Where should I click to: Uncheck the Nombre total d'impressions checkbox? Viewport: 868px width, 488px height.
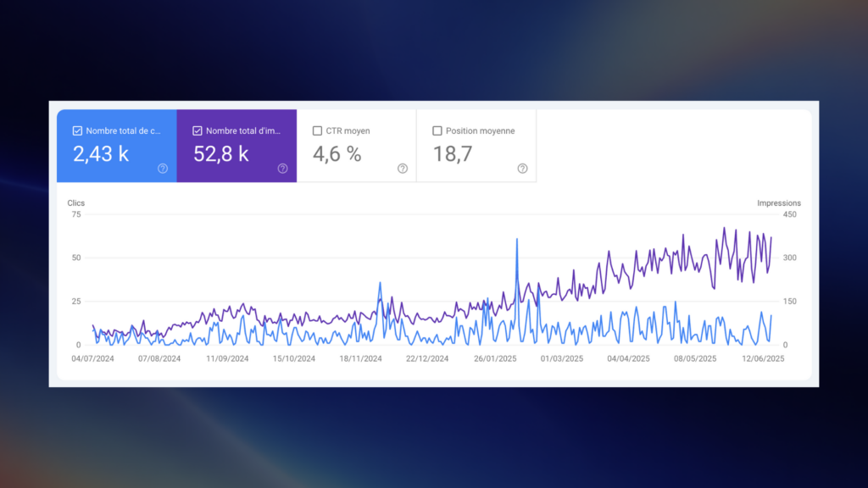click(198, 131)
